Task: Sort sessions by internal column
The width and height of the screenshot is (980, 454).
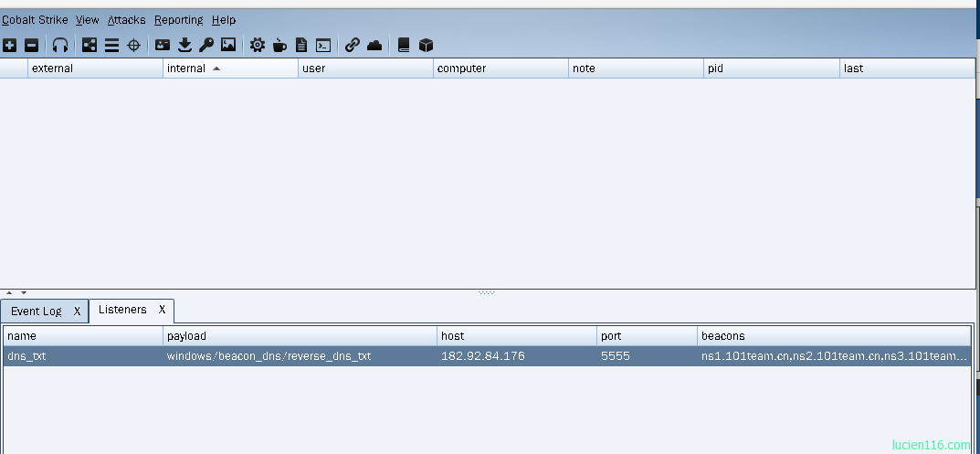Action: click(231, 69)
